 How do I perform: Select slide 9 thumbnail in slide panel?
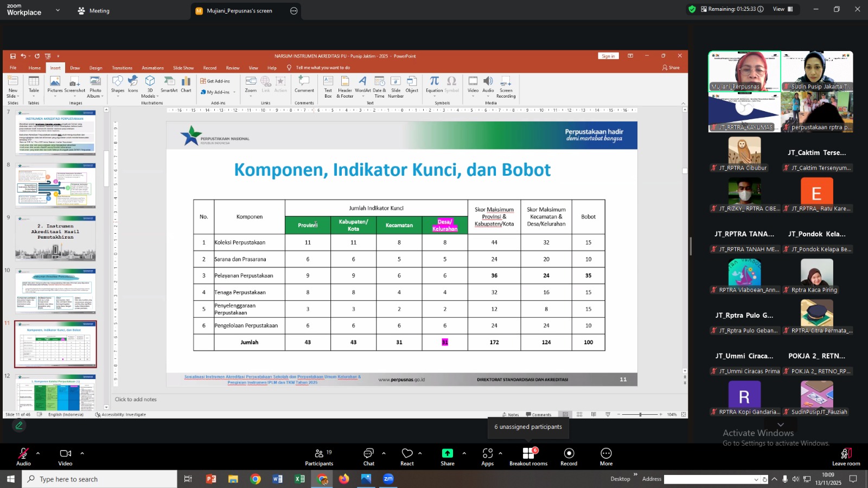pyautogui.click(x=55, y=239)
